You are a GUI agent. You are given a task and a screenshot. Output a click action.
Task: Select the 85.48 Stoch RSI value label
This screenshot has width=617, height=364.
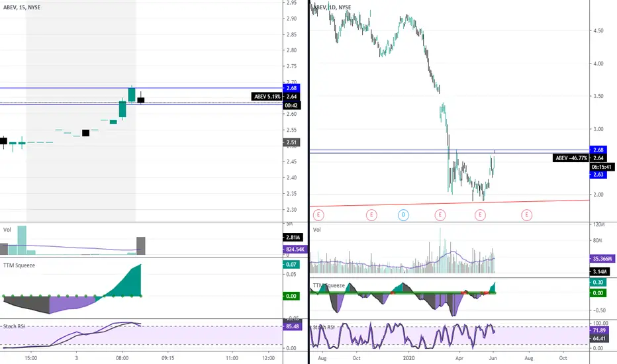[293, 326]
